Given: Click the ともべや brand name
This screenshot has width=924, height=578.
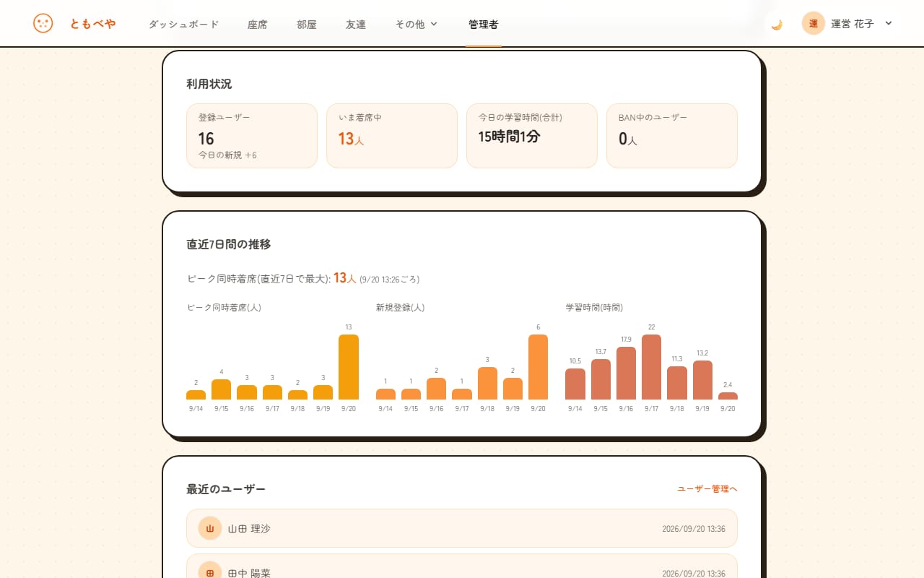Looking at the screenshot, I should tap(92, 24).
